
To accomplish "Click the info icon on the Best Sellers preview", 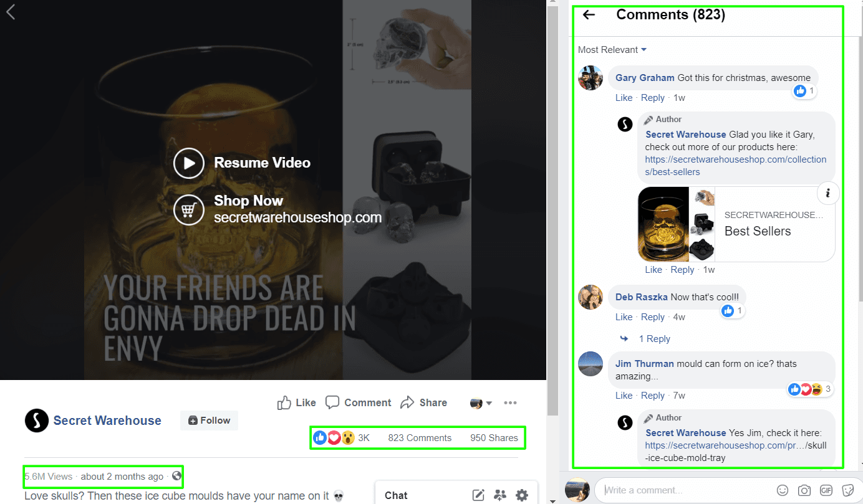I will pos(828,193).
